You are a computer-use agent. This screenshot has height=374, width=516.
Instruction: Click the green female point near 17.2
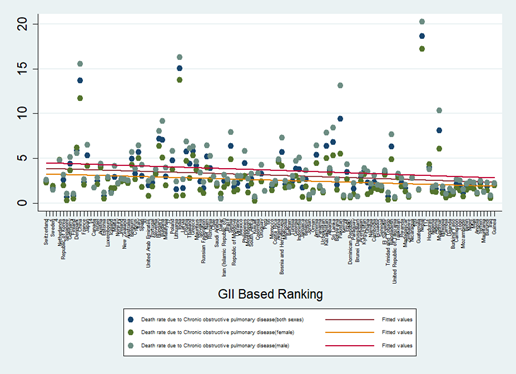(422, 49)
